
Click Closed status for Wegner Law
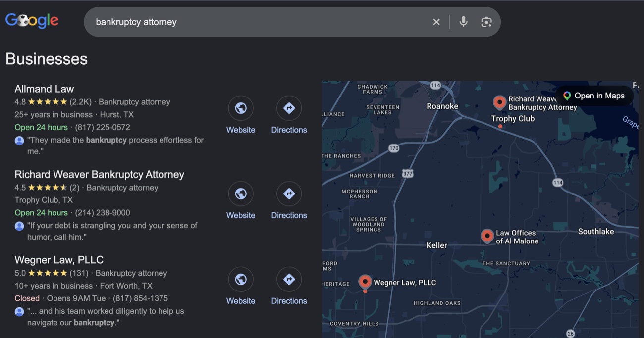tap(27, 298)
